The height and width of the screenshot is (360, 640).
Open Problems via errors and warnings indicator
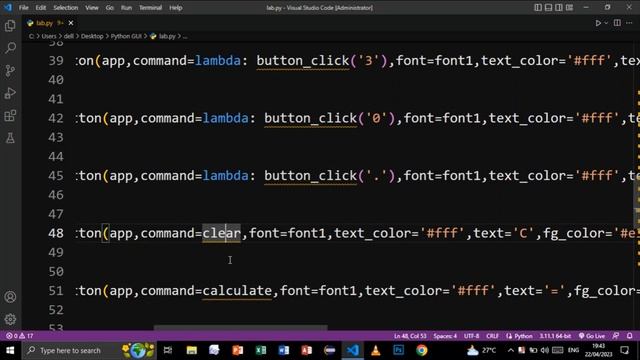[19, 336]
